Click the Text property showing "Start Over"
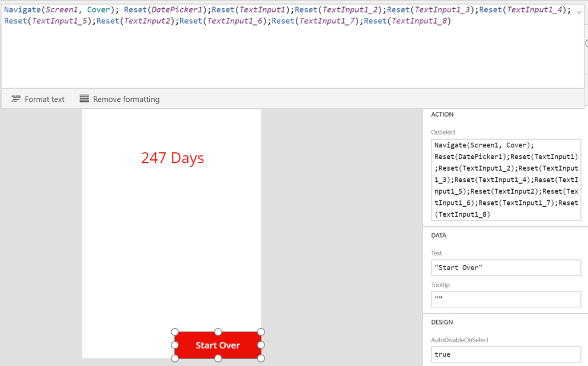 pyautogui.click(x=505, y=268)
